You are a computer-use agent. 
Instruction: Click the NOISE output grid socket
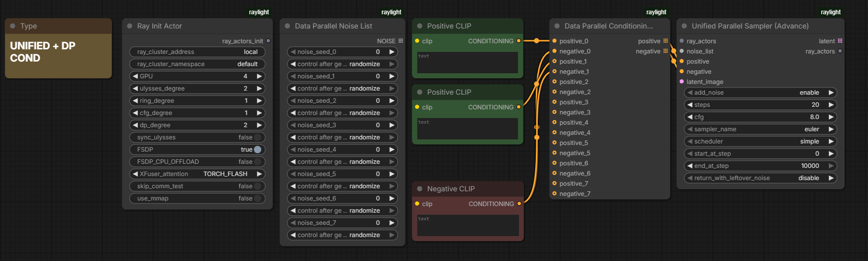coord(400,41)
